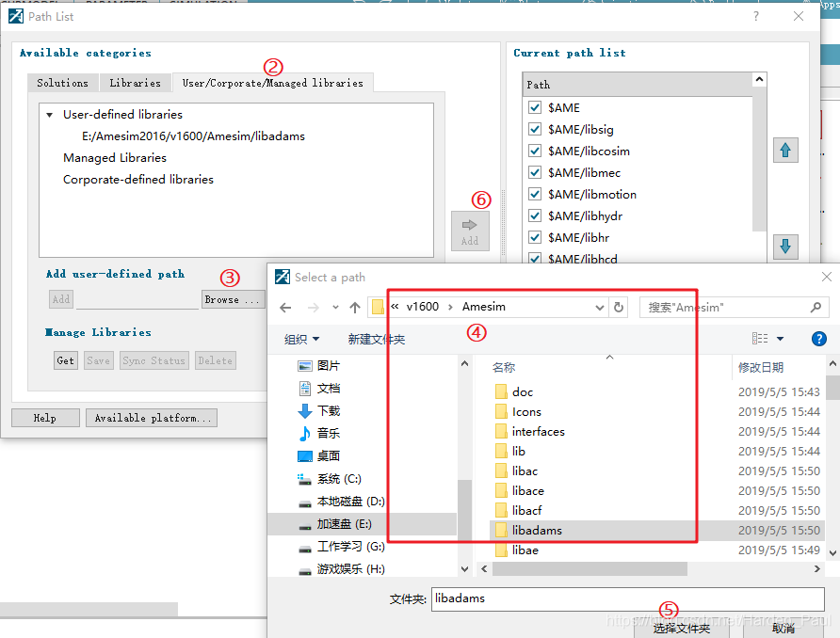
Task: Select the 加速盘 (E:) drive
Action: tap(335, 524)
